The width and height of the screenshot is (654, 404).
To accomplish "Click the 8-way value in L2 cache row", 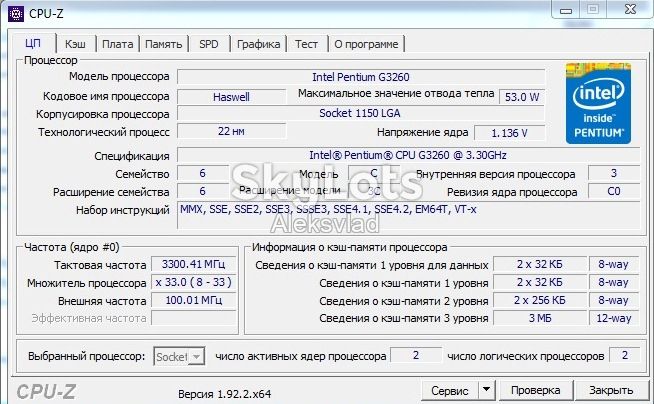I will 614,300.
